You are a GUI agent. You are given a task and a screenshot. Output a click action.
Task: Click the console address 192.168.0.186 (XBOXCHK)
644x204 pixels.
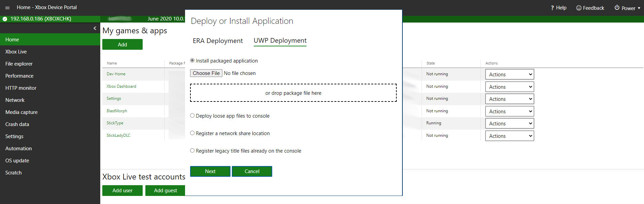pyautogui.click(x=41, y=19)
